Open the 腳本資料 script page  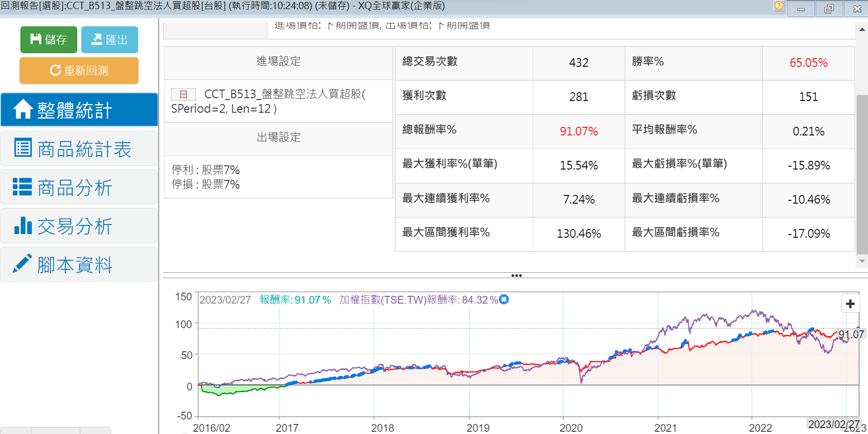[x=79, y=265]
